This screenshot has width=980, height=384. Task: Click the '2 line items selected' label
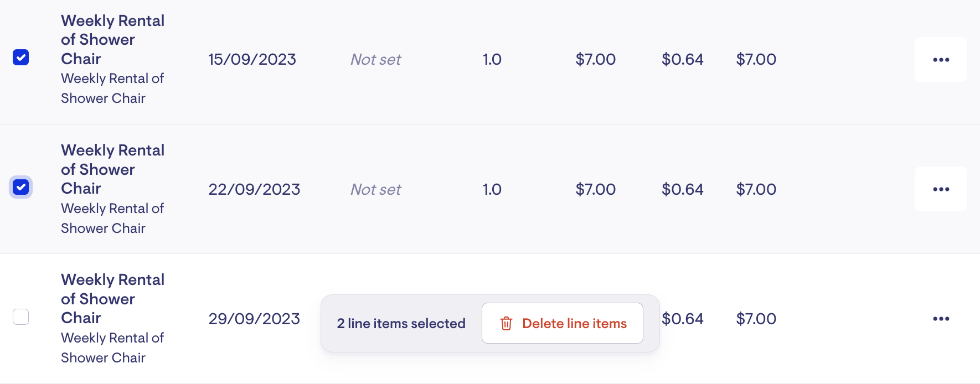coord(401,324)
